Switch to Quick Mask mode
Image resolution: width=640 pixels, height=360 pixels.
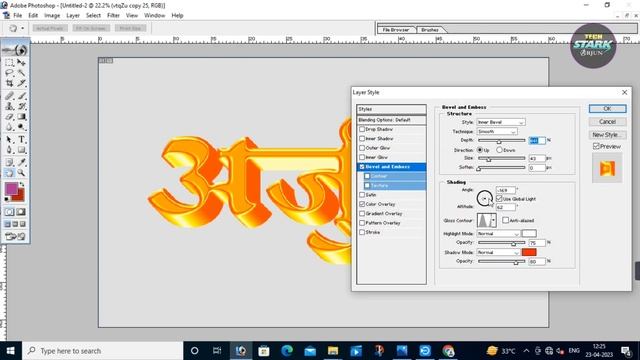pos(21,212)
